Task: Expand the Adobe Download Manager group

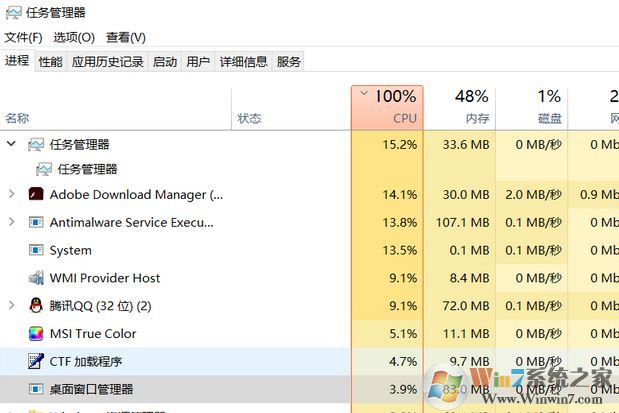Action: (11, 195)
